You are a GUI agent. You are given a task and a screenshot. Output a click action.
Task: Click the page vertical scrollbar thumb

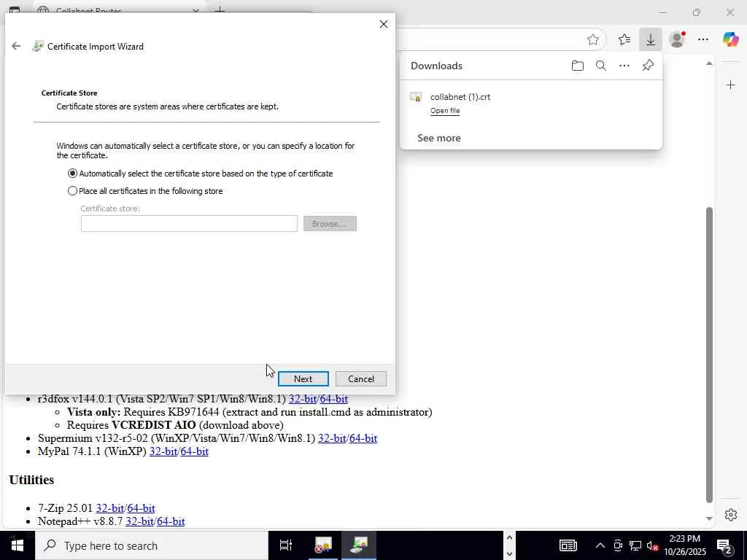point(709,355)
